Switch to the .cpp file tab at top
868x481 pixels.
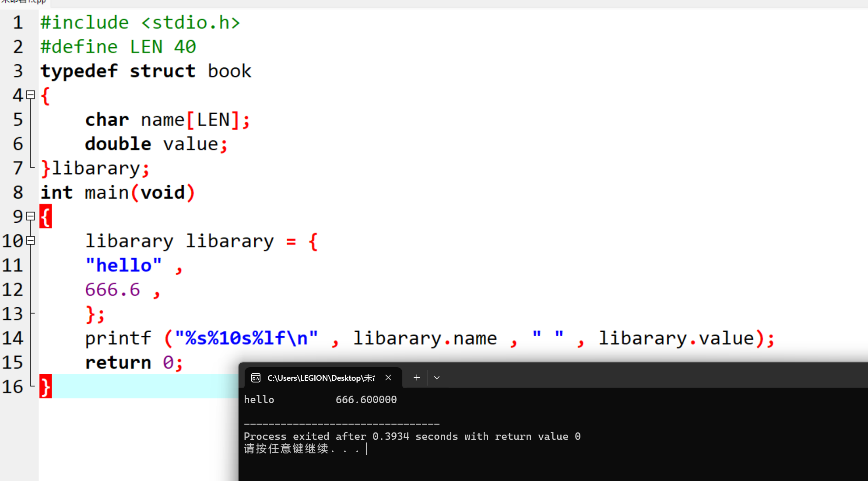pyautogui.click(x=24, y=2)
